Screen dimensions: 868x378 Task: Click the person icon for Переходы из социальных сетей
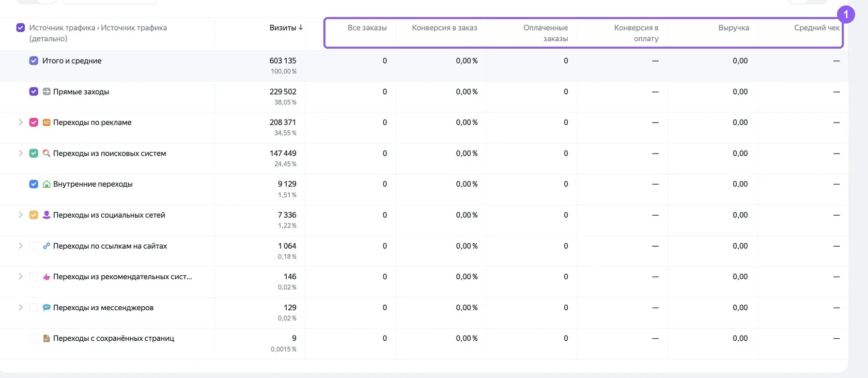click(47, 215)
